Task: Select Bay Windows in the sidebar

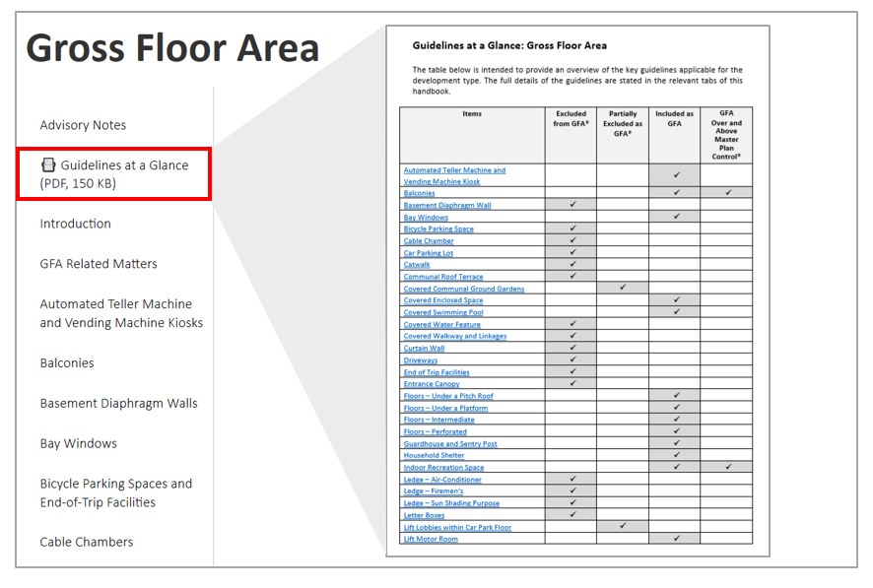Action: coord(79,443)
